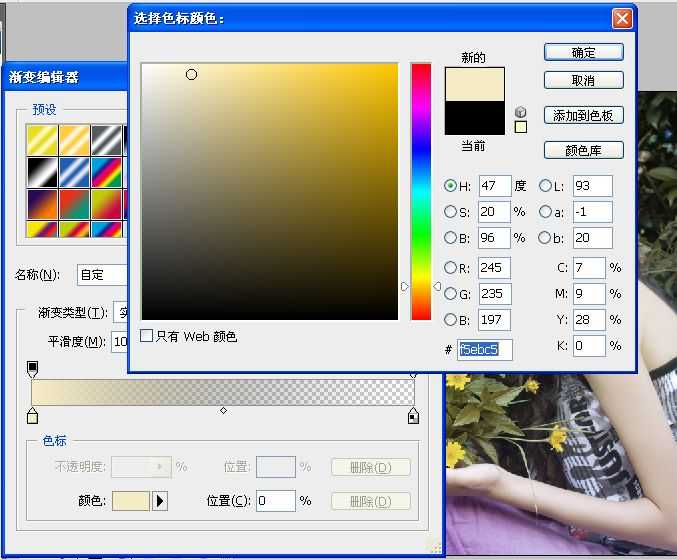
Task: Select the Lab a radio button
Action: coord(545,212)
